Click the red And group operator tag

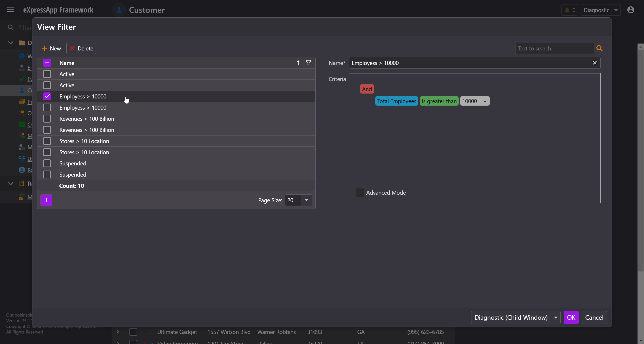pyautogui.click(x=367, y=89)
